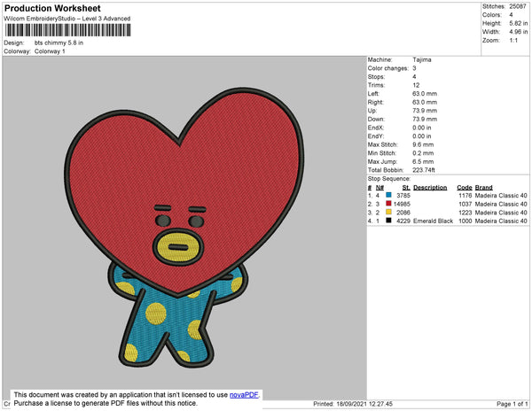
Task: Click the 'Code' column header
Action: pos(464,188)
